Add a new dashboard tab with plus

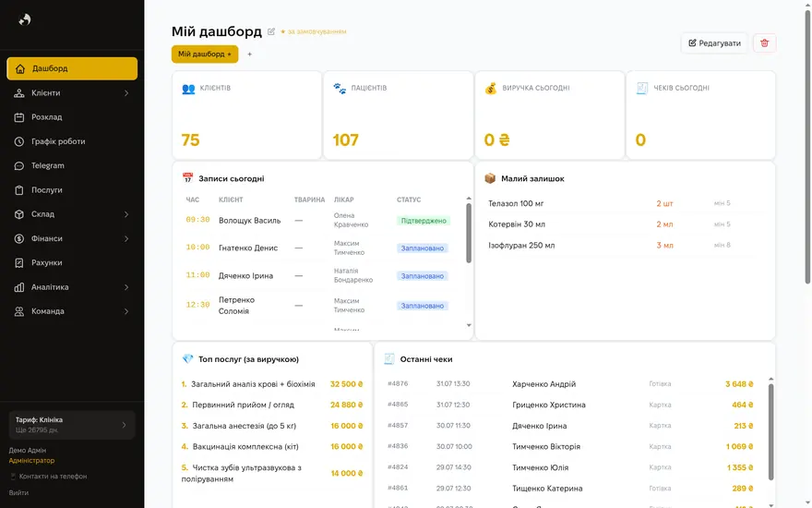click(250, 54)
